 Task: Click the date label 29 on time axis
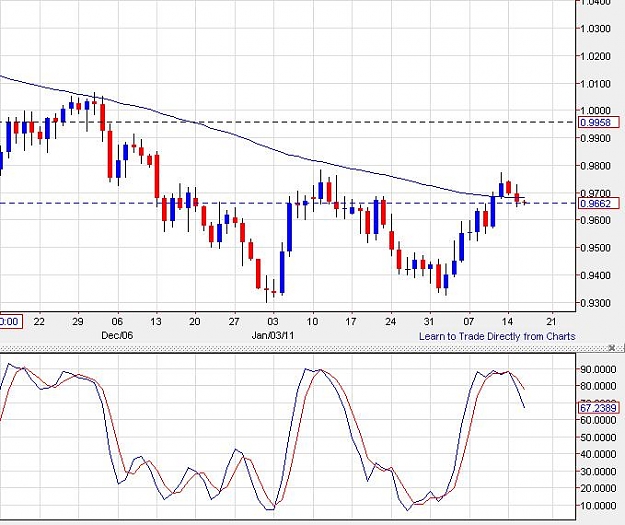pyautogui.click(x=78, y=321)
